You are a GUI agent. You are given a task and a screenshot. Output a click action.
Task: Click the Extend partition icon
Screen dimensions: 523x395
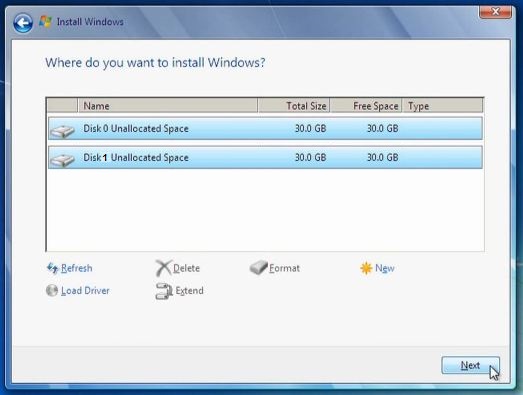pyautogui.click(x=164, y=291)
